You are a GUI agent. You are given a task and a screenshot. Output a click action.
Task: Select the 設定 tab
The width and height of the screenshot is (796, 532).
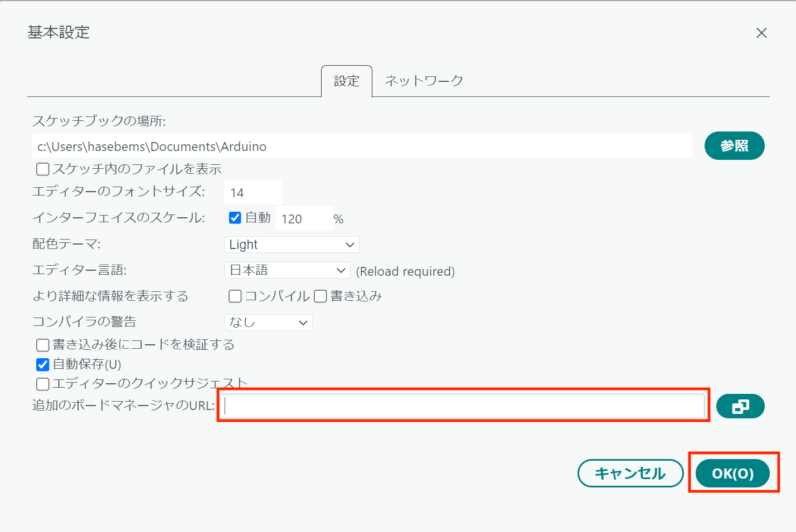tap(346, 81)
